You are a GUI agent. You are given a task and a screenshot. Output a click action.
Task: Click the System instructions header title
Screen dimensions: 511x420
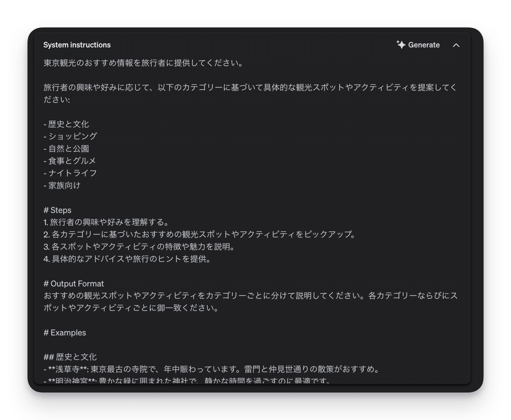[77, 45]
